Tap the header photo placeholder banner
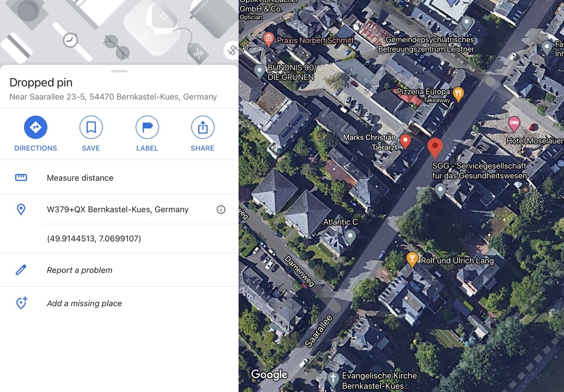Viewport: 564px width, 392px height. click(119, 32)
